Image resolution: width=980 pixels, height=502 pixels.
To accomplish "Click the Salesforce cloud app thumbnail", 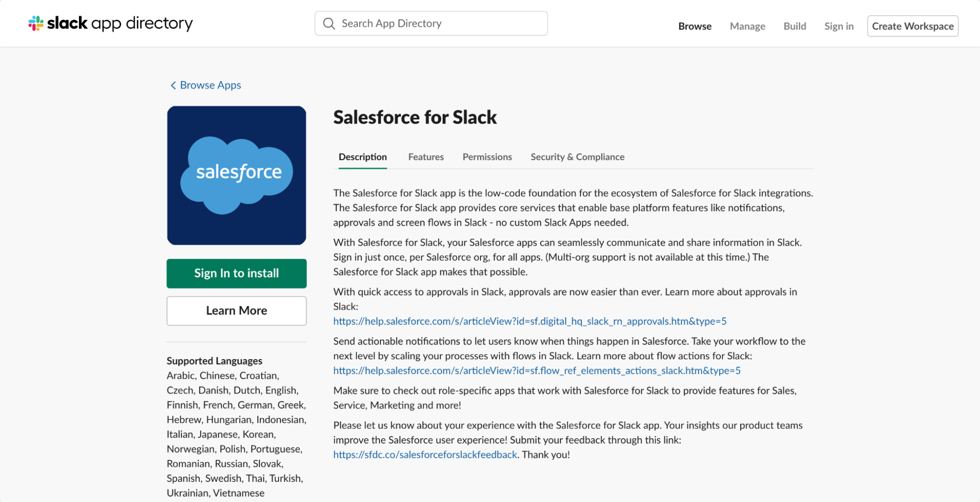I will [x=236, y=175].
